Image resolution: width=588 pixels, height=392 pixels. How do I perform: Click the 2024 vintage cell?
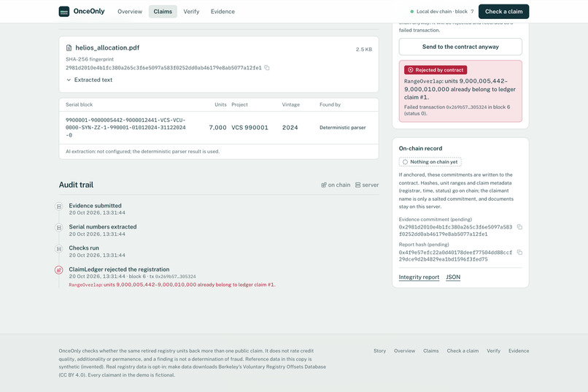(x=290, y=128)
